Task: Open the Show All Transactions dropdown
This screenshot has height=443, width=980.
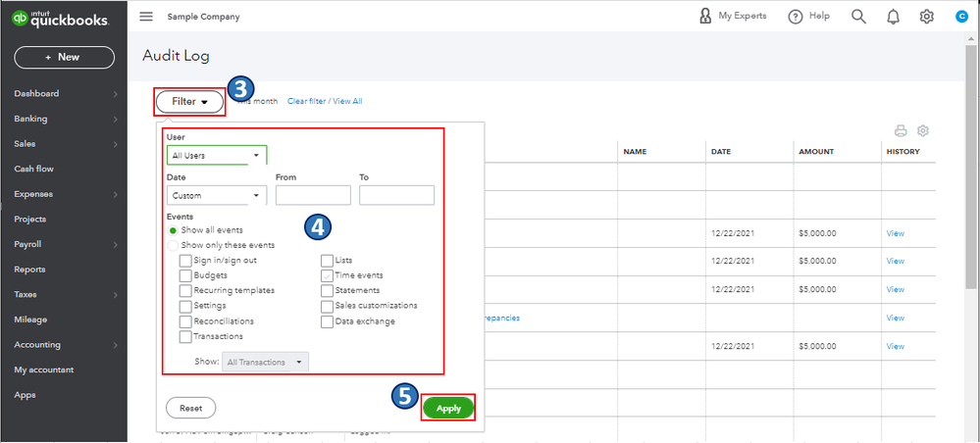Action: pyautogui.click(x=265, y=362)
